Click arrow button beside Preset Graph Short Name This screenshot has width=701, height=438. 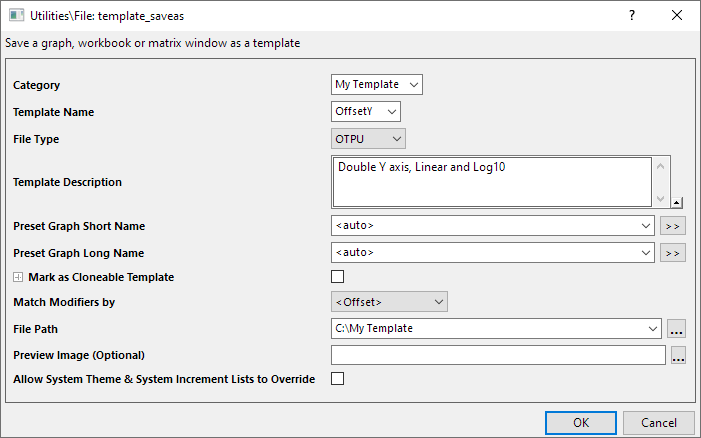coord(673,226)
